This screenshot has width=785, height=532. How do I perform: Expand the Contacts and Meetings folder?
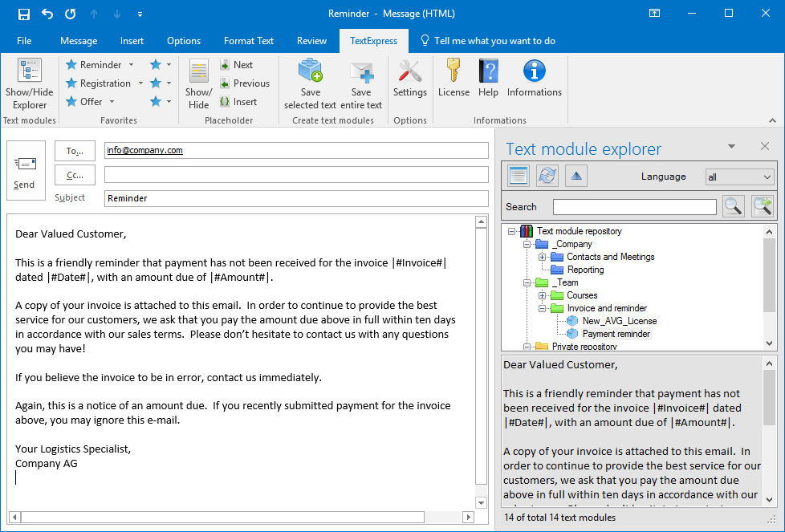543,257
